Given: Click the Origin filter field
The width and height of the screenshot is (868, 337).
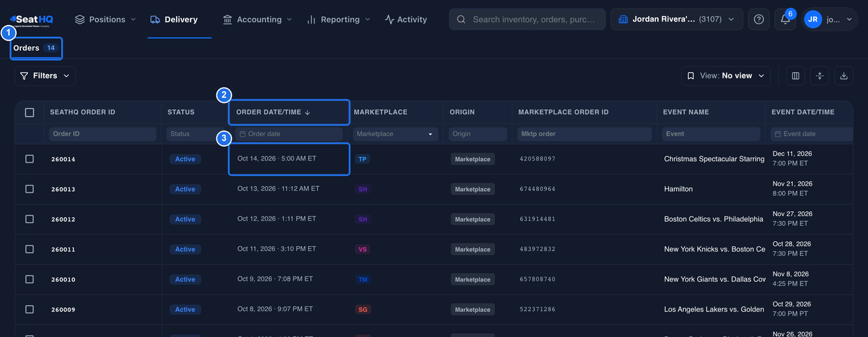Looking at the screenshot, I should (478, 134).
